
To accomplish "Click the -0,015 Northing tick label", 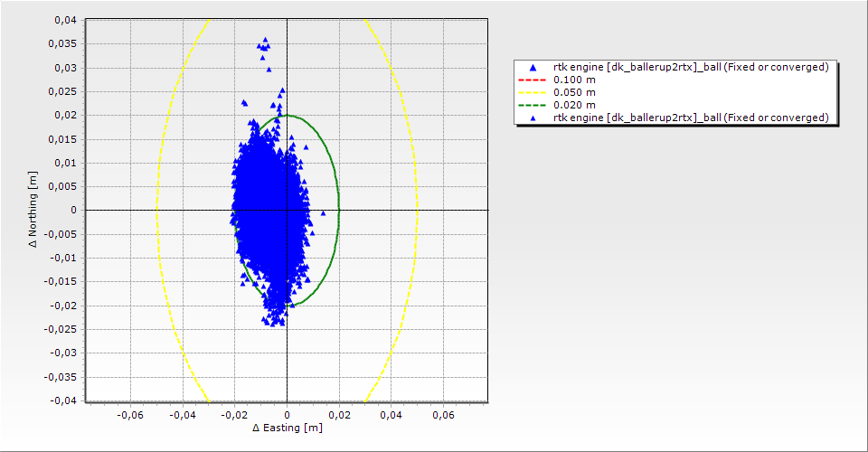I will point(61,282).
